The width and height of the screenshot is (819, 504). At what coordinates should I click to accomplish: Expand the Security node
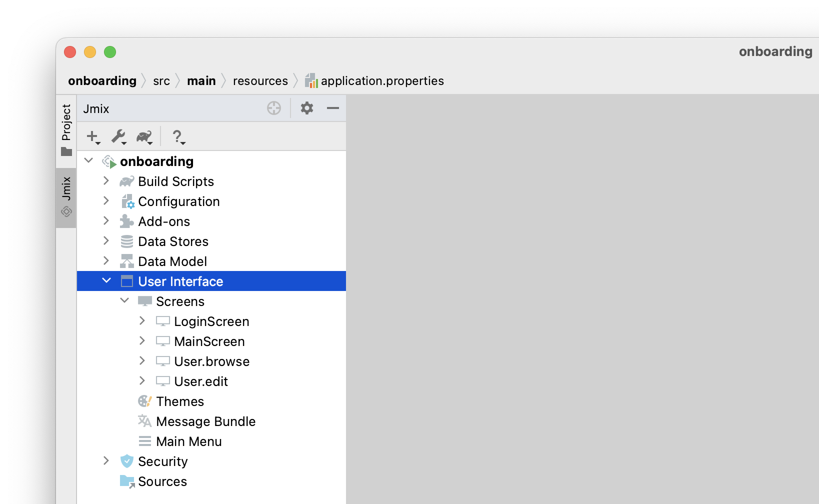[x=106, y=460]
